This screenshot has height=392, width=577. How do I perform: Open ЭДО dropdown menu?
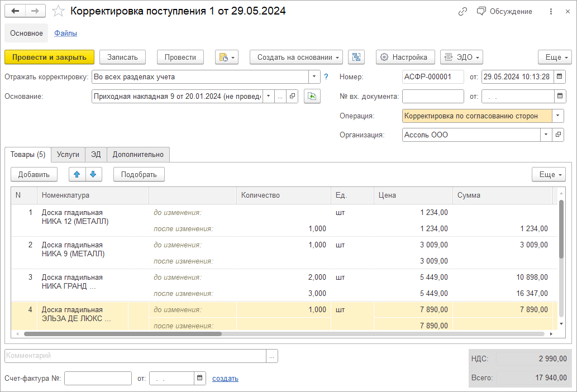pyautogui.click(x=461, y=57)
